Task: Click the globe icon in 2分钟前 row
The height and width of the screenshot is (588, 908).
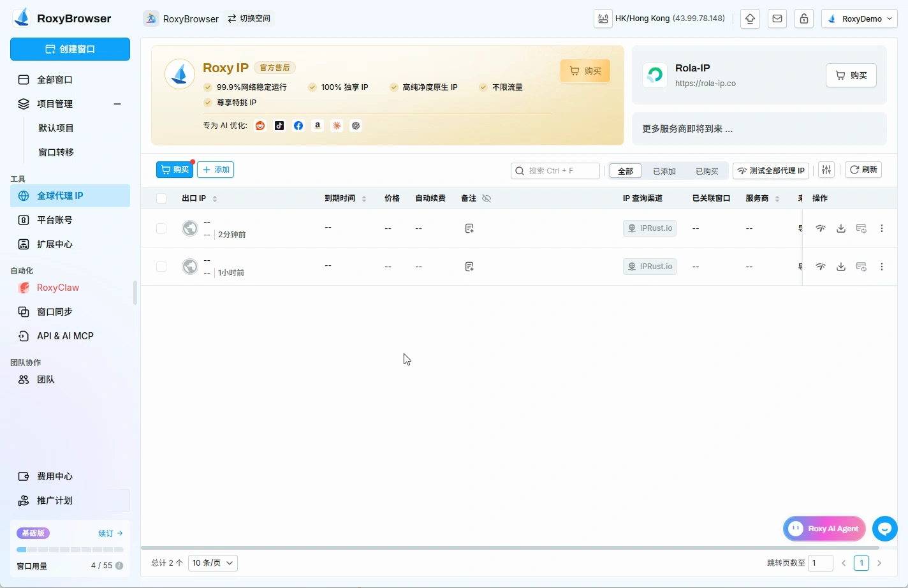Action: [190, 228]
